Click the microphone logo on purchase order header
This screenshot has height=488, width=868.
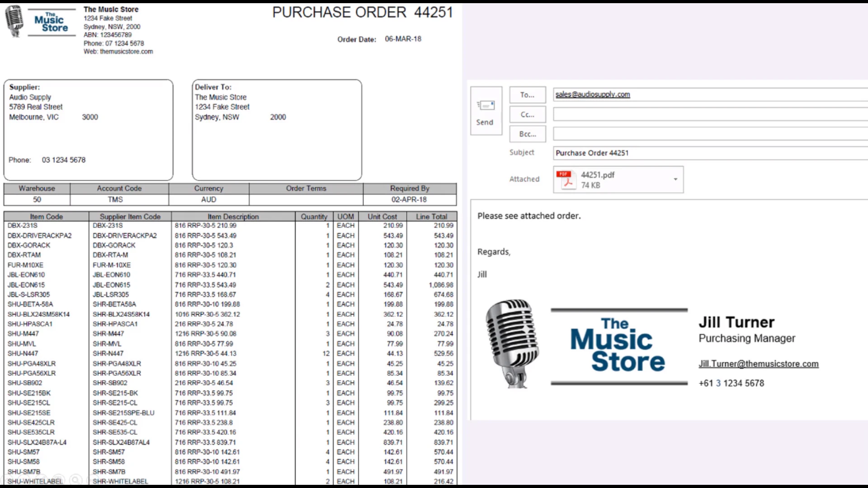(14, 20)
